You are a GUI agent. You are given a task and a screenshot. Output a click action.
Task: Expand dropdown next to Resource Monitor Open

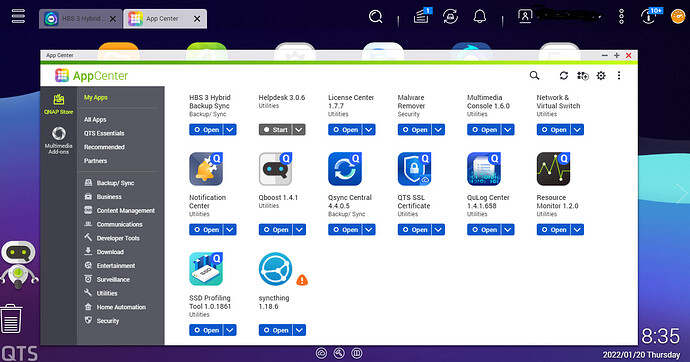coord(578,230)
